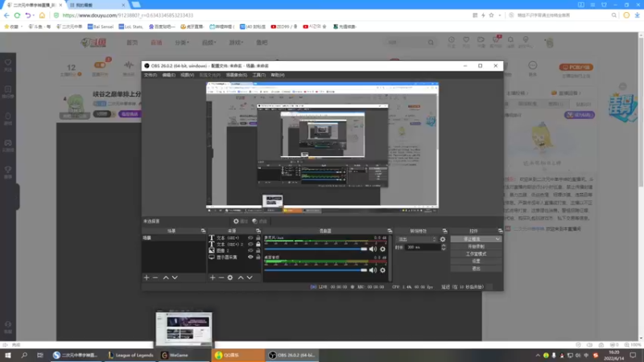Toggle visibility of Image 2 source

click(x=250, y=250)
